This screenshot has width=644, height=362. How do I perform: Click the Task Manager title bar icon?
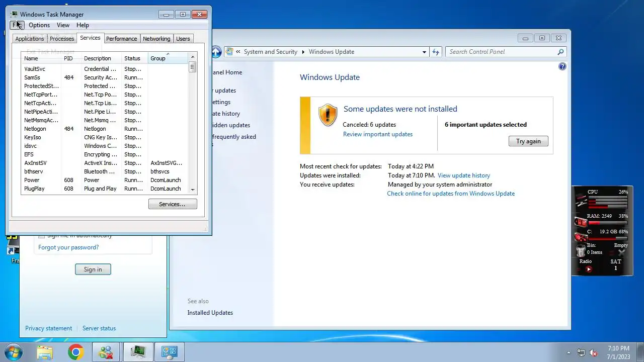tap(14, 14)
